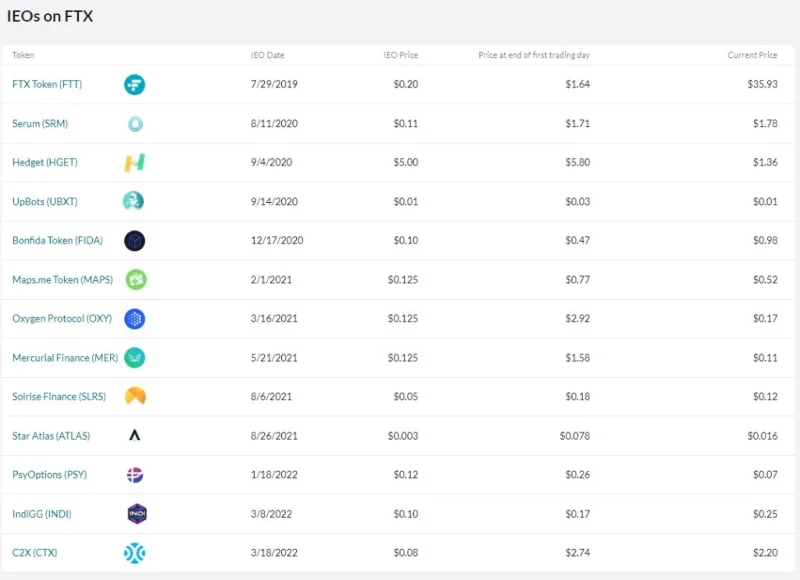Click the $0.98 current price value
Screen dimensions: 800x580
[x=765, y=240]
